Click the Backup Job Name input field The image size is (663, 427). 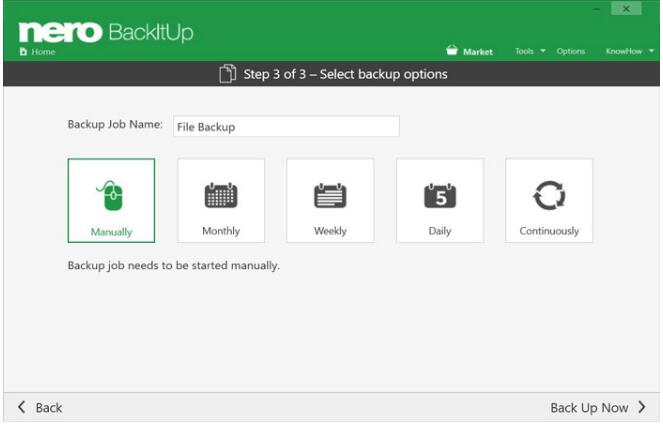(286, 126)
